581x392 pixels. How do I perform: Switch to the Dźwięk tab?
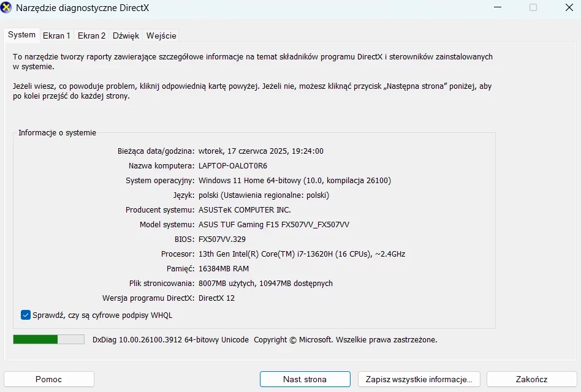pos(126,36)
